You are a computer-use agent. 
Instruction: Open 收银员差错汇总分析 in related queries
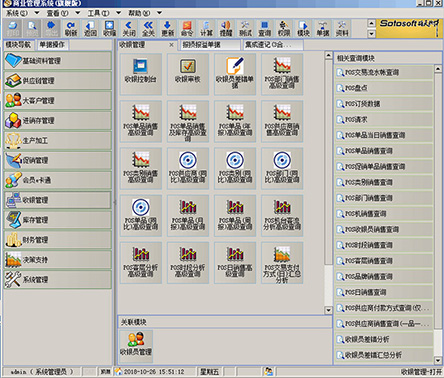tap(384, 355)
